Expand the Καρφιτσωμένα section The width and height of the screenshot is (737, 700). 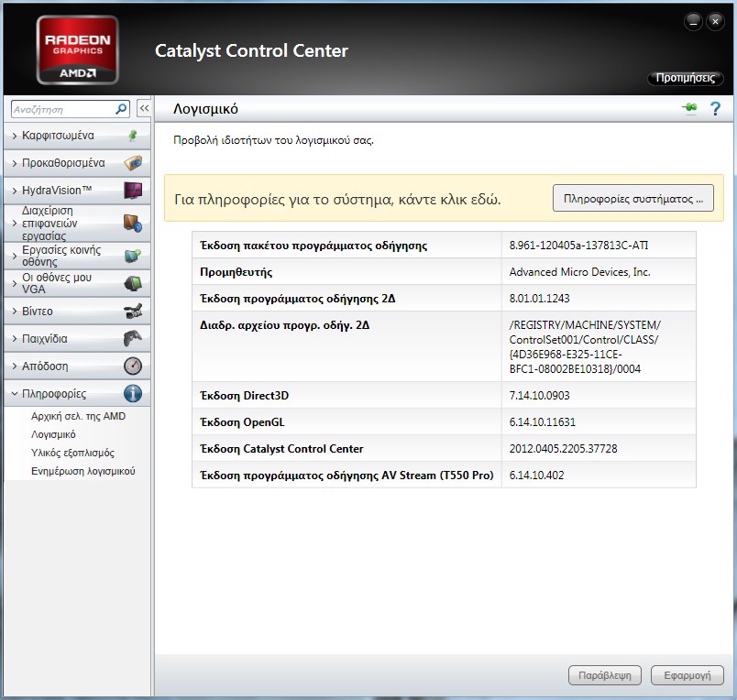14,136
